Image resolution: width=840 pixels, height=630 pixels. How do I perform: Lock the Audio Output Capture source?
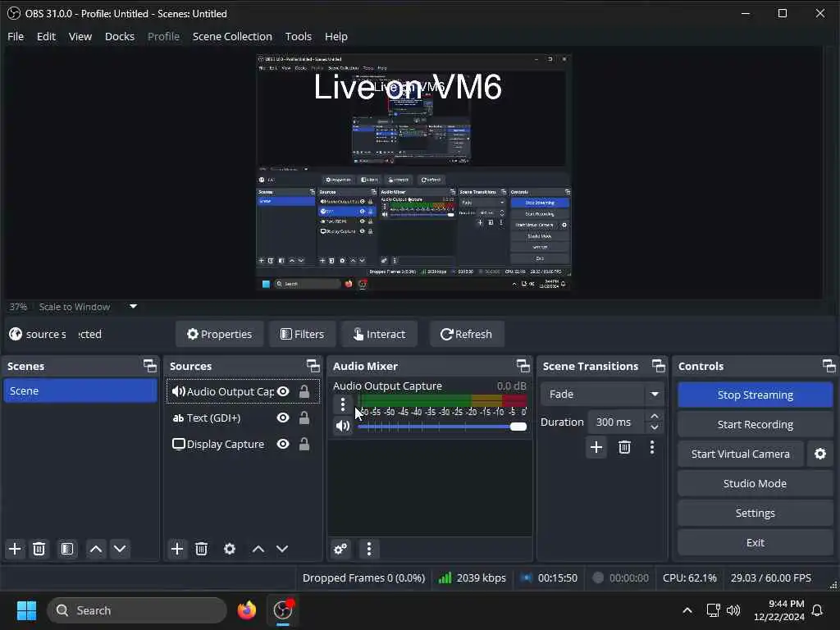click(304, 391)
